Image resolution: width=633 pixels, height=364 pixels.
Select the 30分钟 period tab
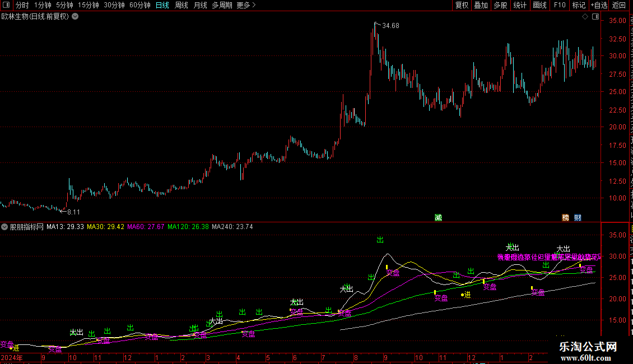(x=114, y=5)
